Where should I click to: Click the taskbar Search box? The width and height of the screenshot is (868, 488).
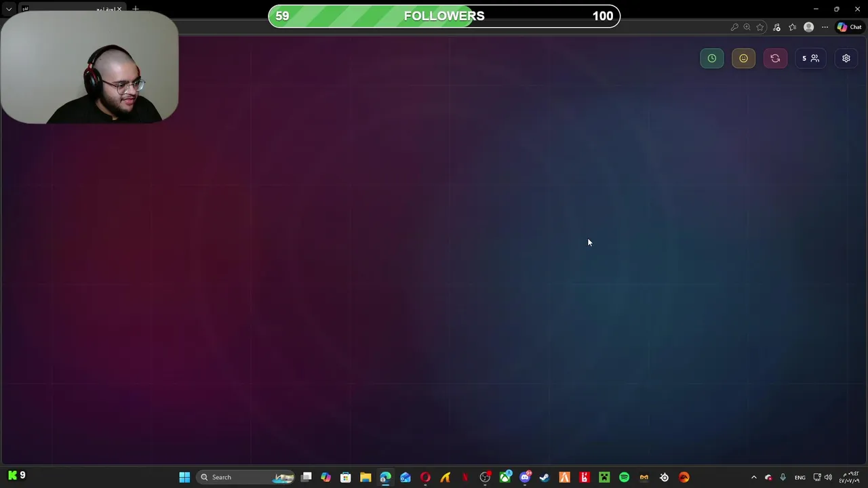click(246, 477)
